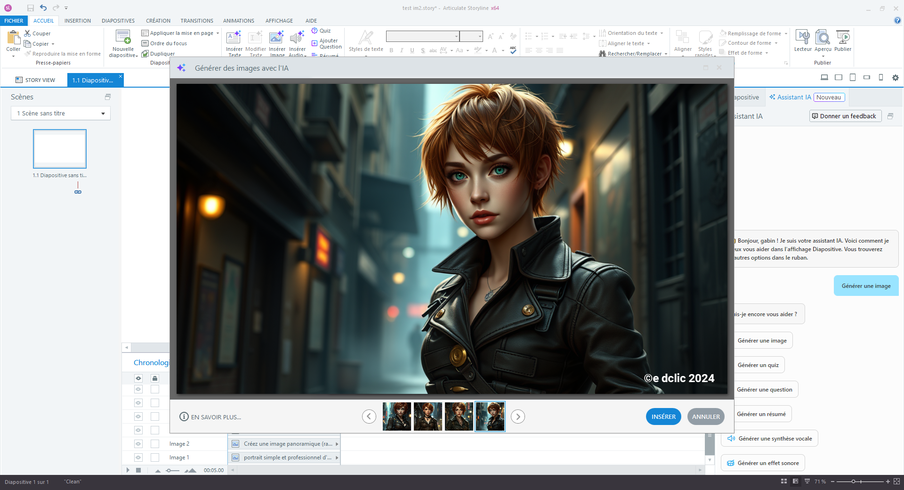Switch to the AFFICHAGE ribbon tab

point(279,21)
